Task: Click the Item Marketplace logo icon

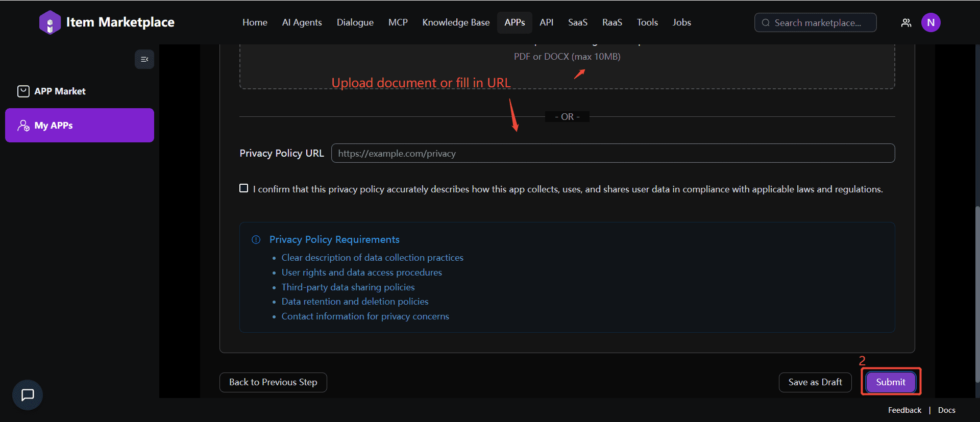Action: coord(50,22)
